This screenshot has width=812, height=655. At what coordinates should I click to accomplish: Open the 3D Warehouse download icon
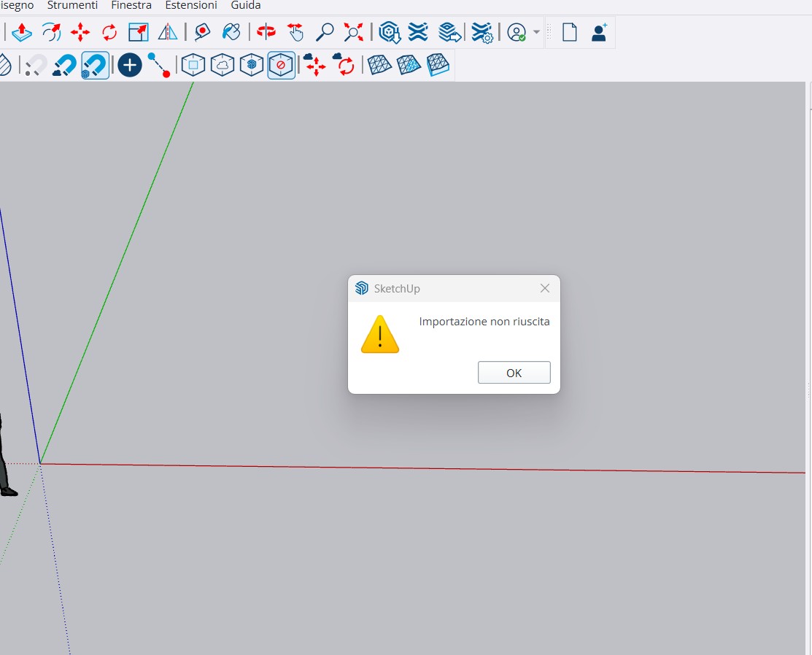(390, 32)
